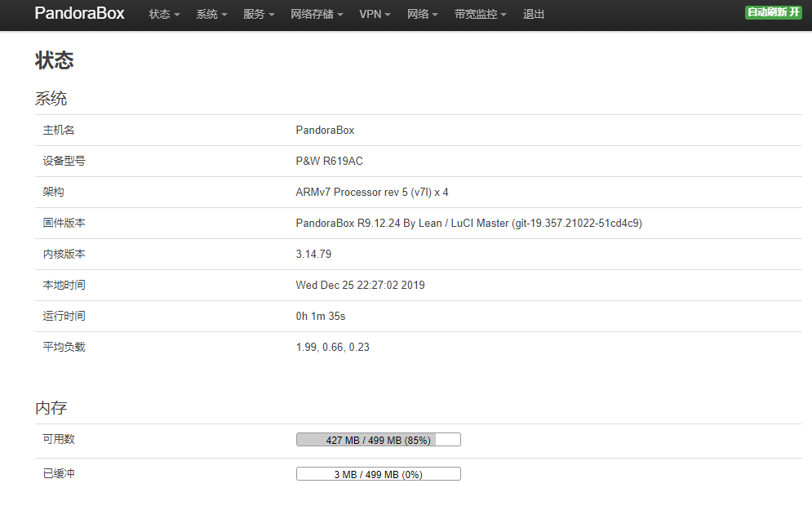Screen dimensions: 812x510
Task: Select the device model P&W R619AC
Action: click(x=330, y=161)
